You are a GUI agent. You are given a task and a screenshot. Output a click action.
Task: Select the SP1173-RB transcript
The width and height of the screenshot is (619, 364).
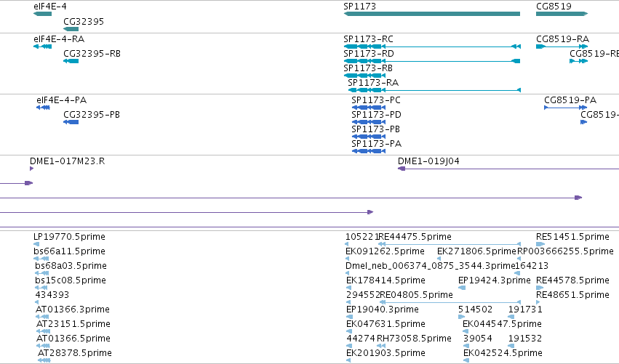click(364, 76)
